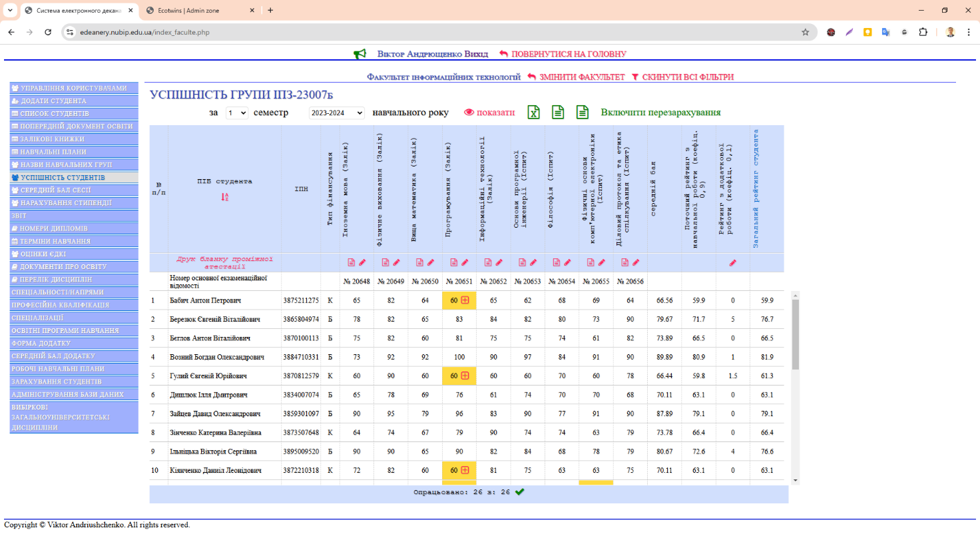Click the СКИНУТИ ВСІ ФІЛЬТРИ link
This screenshot has width=980, height=536.
pyautogui.click(x=682, y=77)
